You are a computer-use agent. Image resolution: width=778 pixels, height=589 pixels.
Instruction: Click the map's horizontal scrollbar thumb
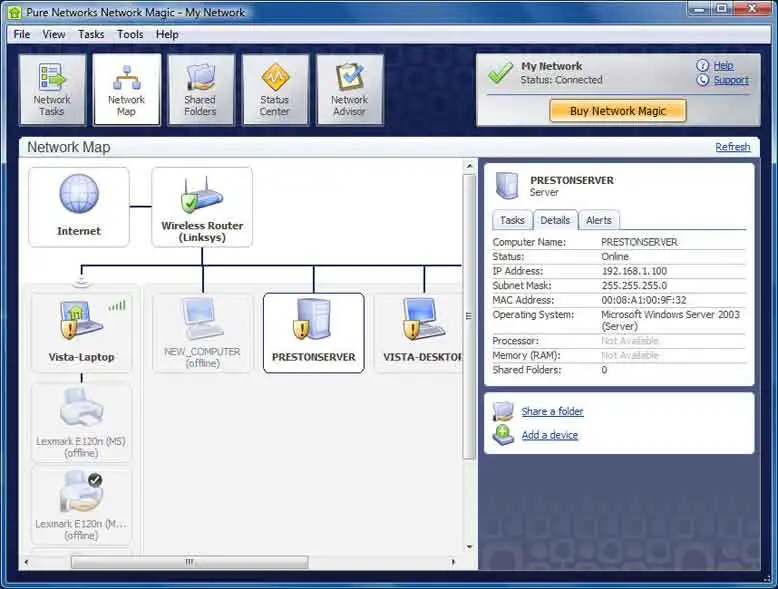coord(189,562)
